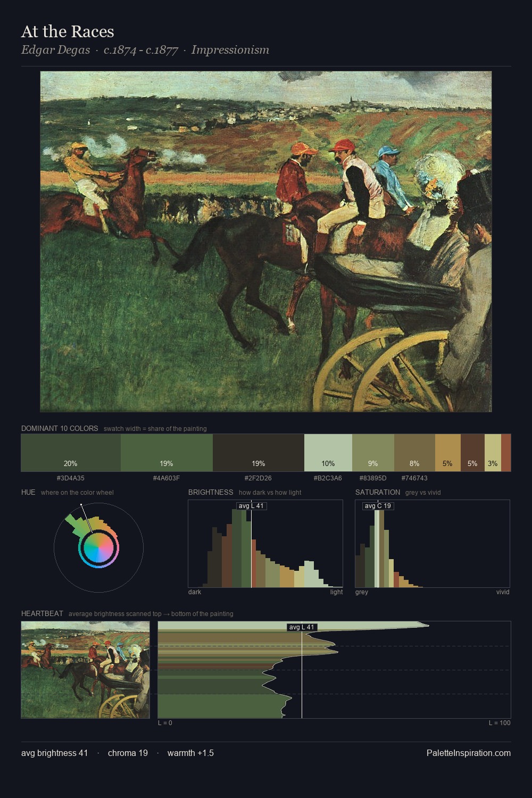Click the HEARTBEAT section heading
The height and width of the screenshot is (798, 532).
[x=42, y=613]
